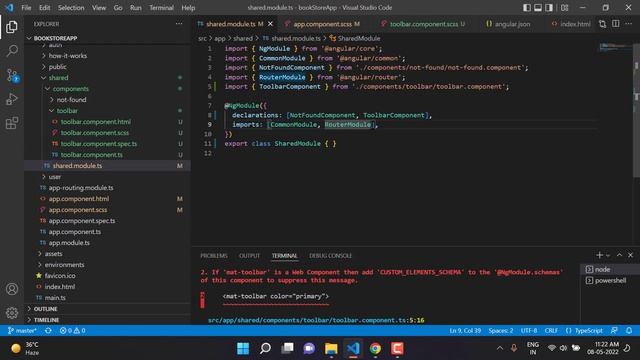Open Chrome from the taskbar

coord(375,348)
